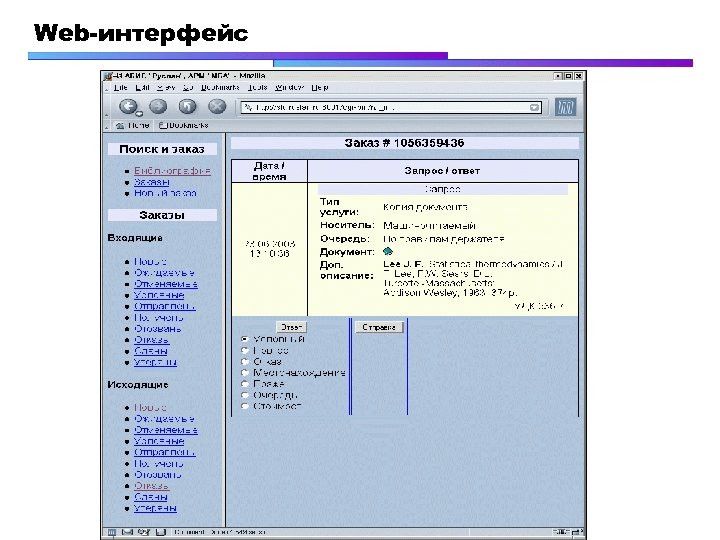Click the Дата / время column header

(x=270, y=171)
